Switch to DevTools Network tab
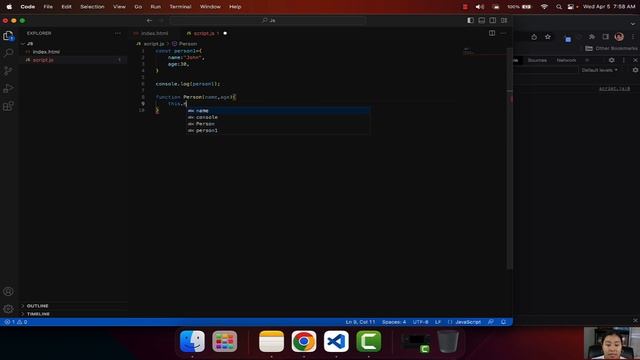The image size is (640, 360). (x=566, y=60)
